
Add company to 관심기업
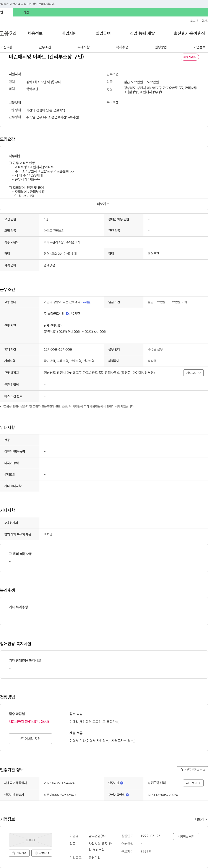19,853
